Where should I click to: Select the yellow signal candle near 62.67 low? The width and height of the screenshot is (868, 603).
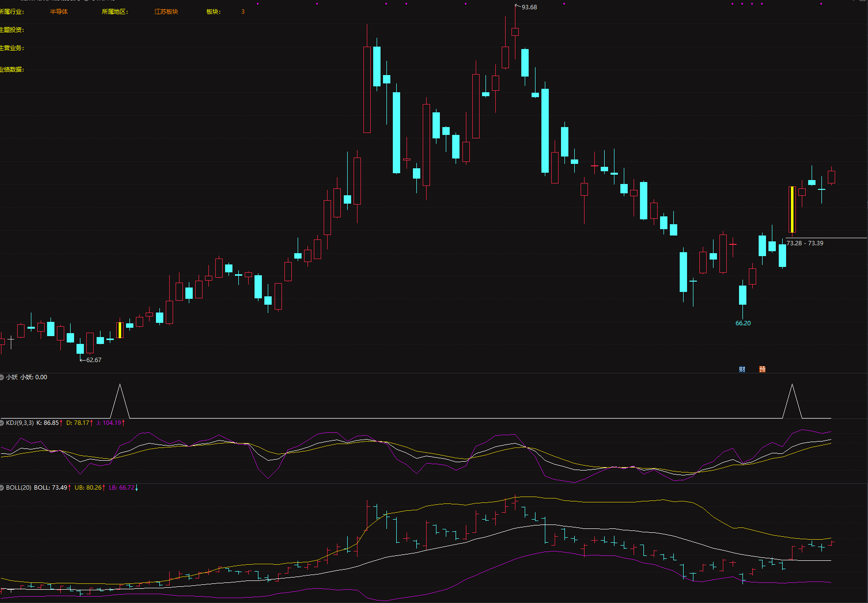(x=120, y=330)
